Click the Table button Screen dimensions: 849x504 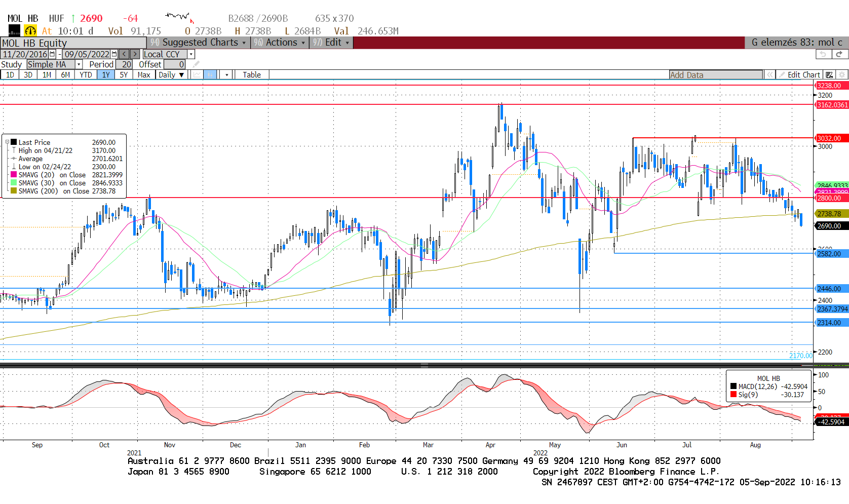pyautogui.click(x=252, y=74)
